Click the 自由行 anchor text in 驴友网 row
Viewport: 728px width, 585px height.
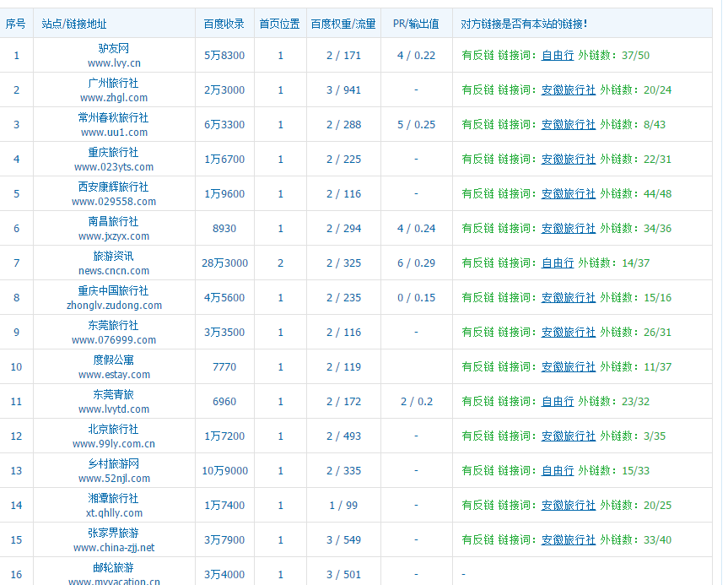557,55
